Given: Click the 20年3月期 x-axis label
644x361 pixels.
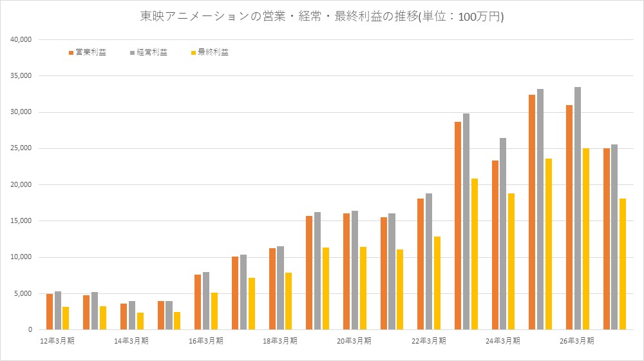Looking at the screenshot, I should click(x=354, y=341).
